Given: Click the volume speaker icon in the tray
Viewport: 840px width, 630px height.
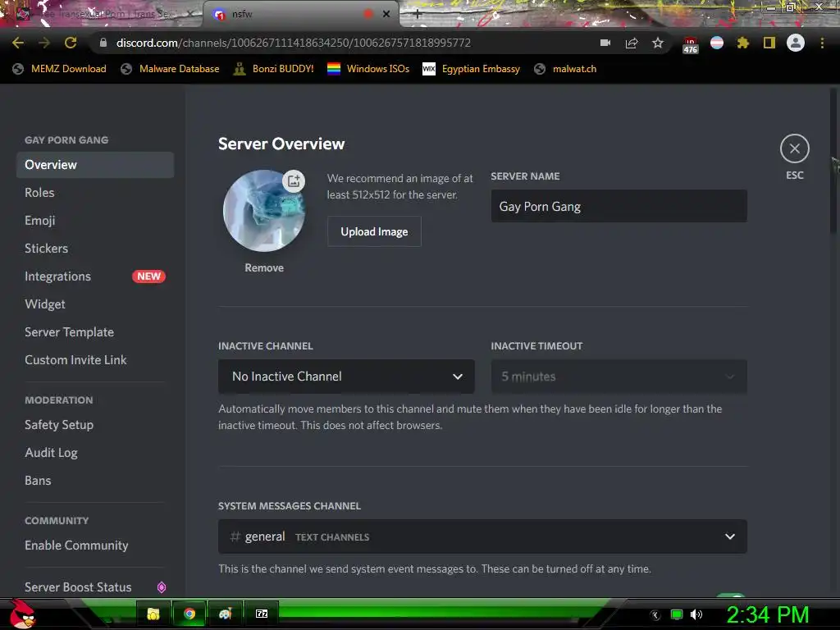Looking at the screenshot, I should point(696,614).
